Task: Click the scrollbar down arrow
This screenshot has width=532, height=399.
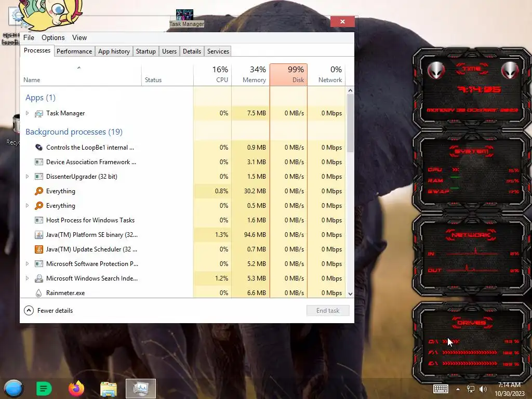Action: [351, 294]
